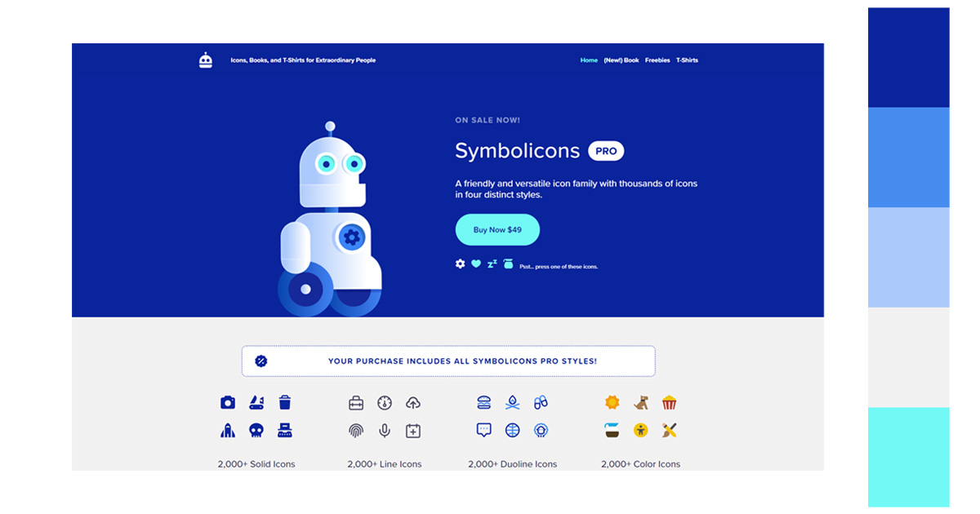The image size is (980, 514).
Task: Select the solid skull icon
Action: point(256,430)
